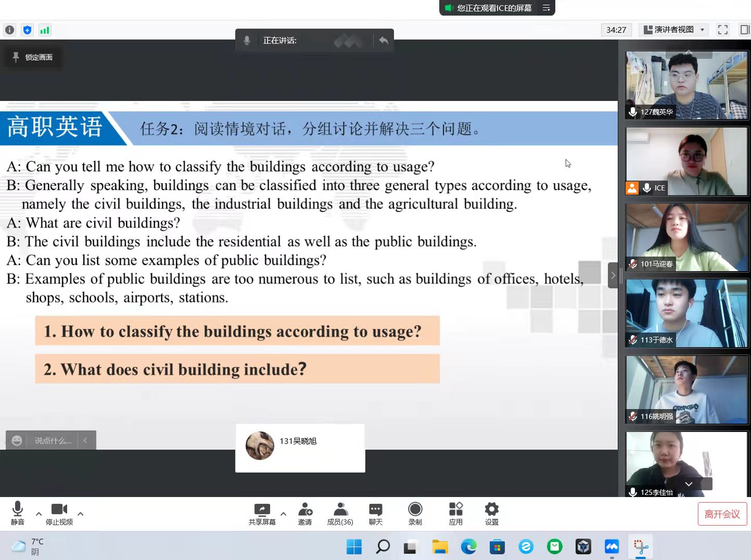This screenshot has height=560, width=751.
Task: Collapse the participant video side panel
Action: point(613,275)
